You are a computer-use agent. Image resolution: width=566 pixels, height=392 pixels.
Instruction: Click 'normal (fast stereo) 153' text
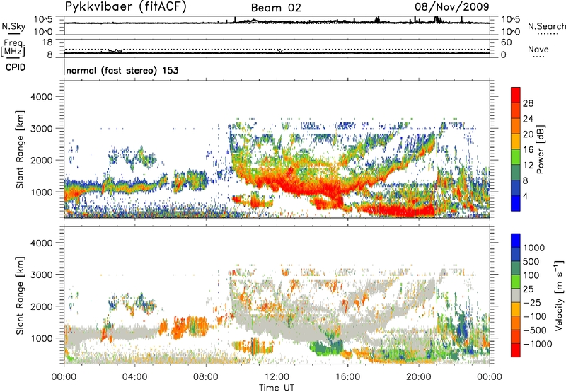(122, 70)
